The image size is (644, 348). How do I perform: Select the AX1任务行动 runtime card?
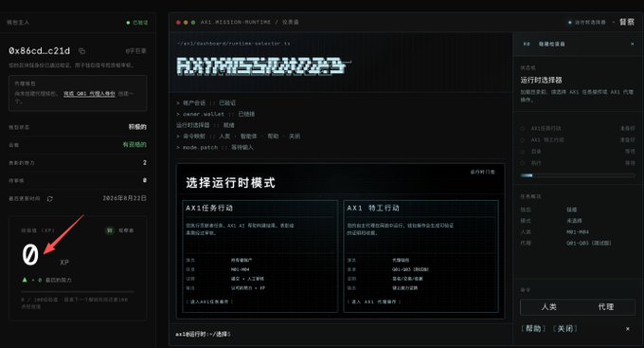[x=260, y=256]
